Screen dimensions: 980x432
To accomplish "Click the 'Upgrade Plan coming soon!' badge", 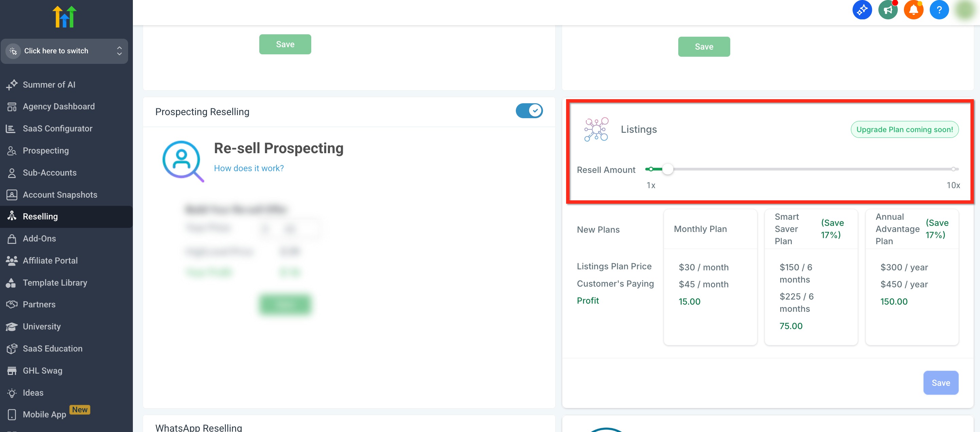I will (x=904, y=129).
